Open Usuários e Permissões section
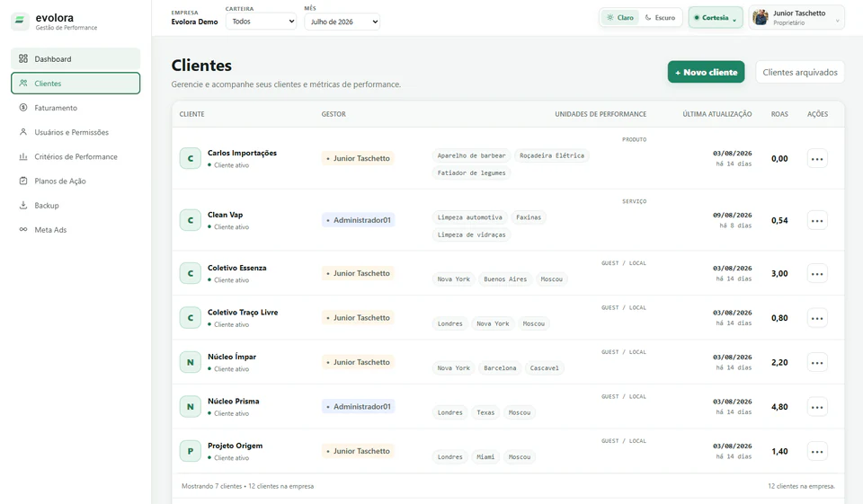 76,132
